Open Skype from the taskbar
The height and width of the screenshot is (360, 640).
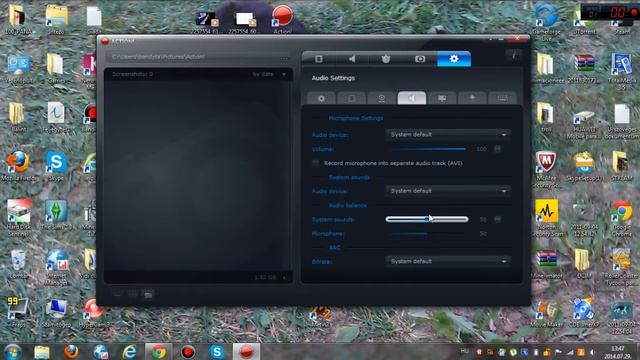point(217,351)
